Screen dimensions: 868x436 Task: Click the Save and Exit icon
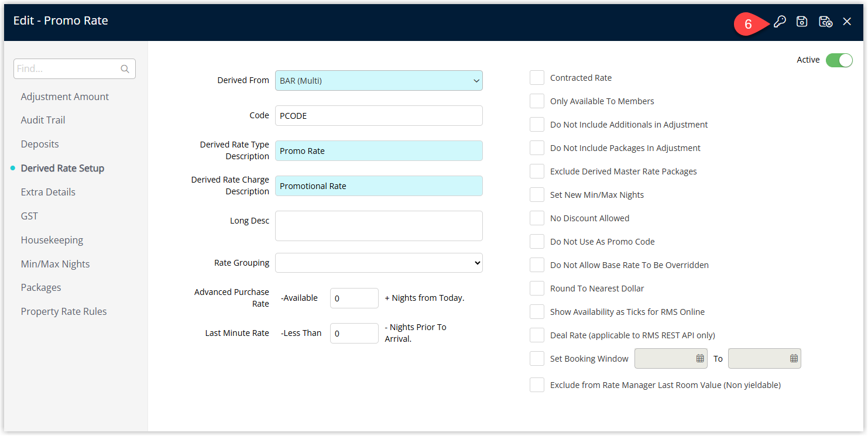(825, 22)
